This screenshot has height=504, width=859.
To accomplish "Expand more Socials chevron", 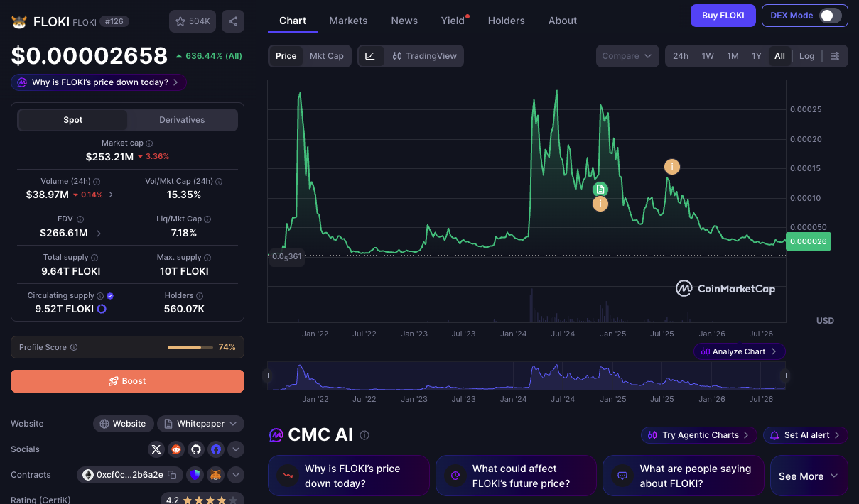I will pyautogui.click(x=236, y=449).
